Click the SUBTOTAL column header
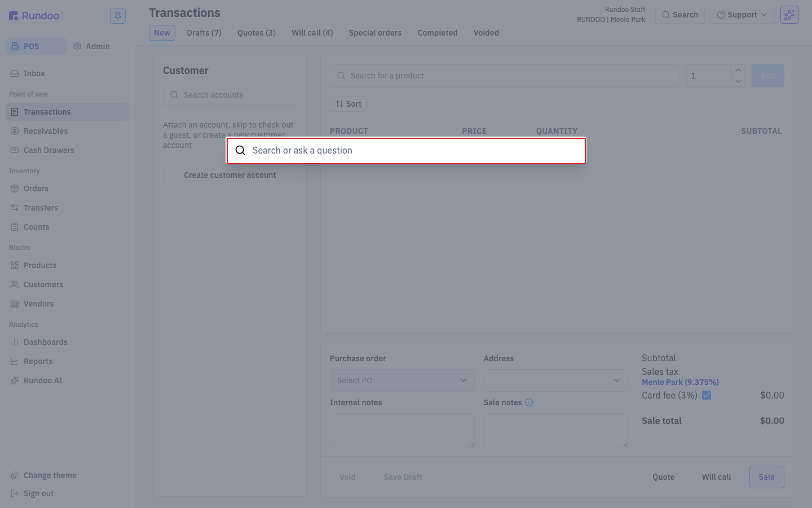The width and height of the screenshot is (812, 508). tap(761, 131)
